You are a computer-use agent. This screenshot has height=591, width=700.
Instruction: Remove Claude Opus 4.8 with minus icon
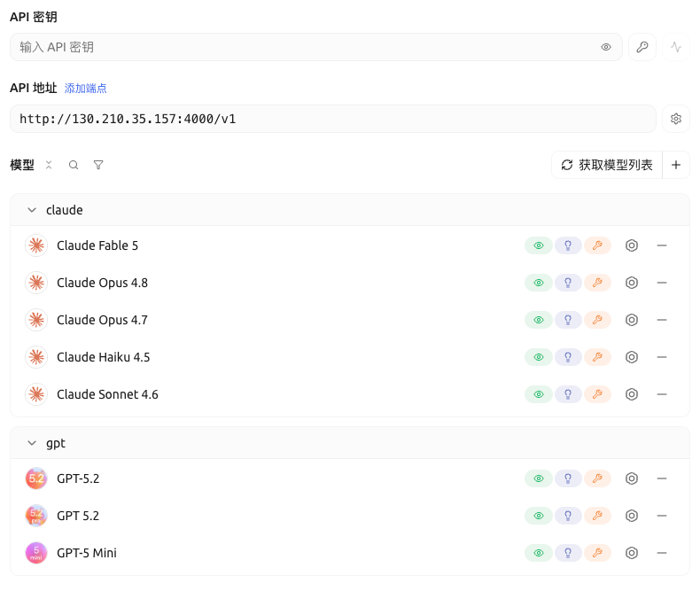[662, 283]
